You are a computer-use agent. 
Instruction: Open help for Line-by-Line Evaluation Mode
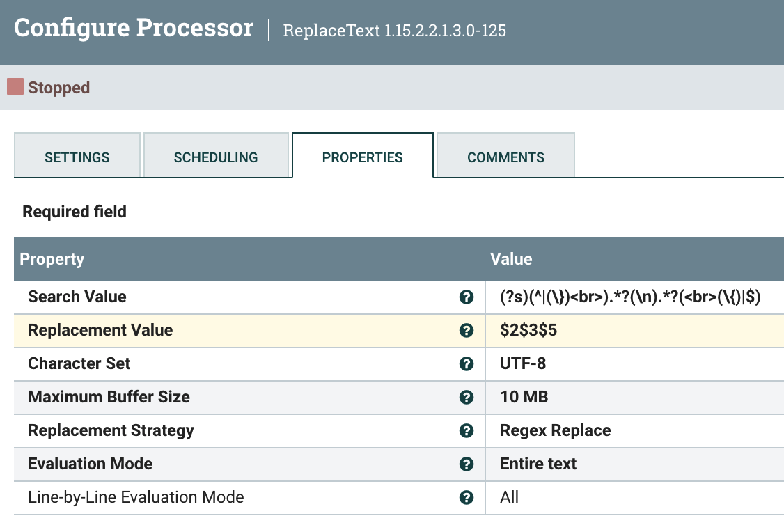tap(466, 497)
